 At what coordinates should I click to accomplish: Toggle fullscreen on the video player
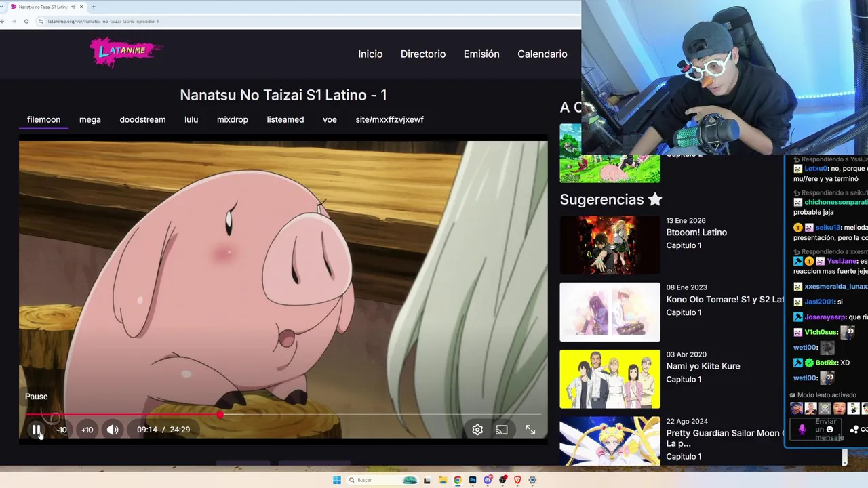tap(530, 430)
